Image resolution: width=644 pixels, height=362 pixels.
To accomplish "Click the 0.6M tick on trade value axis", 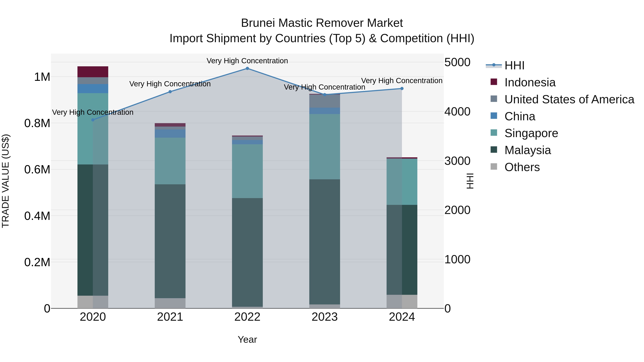I will [37, 170].
